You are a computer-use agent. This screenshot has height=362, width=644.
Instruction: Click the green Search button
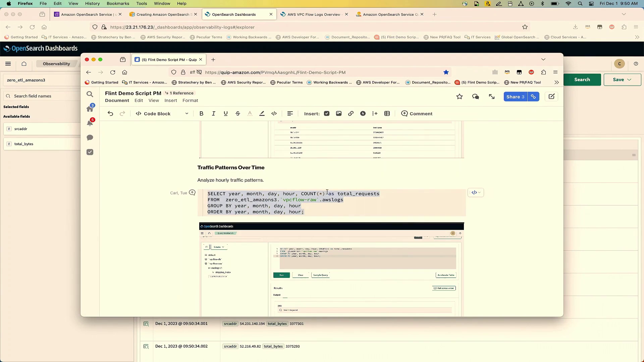coord(582,80)
